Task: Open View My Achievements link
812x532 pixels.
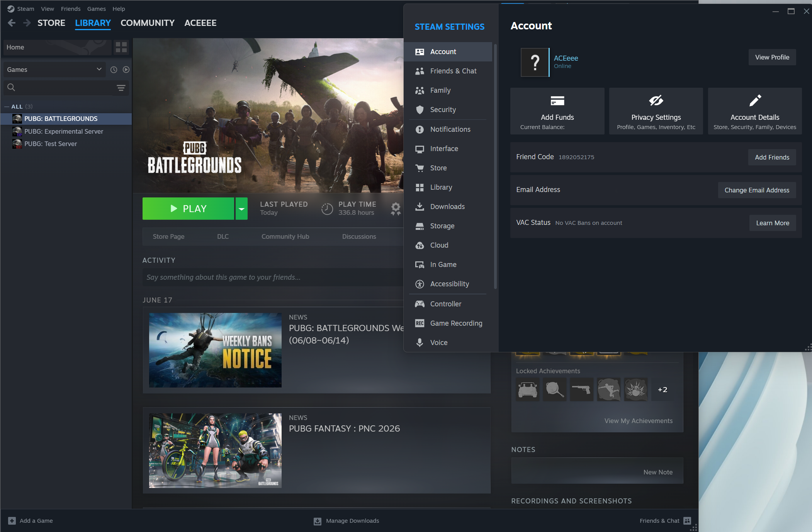Action: (x=639, y=421)
